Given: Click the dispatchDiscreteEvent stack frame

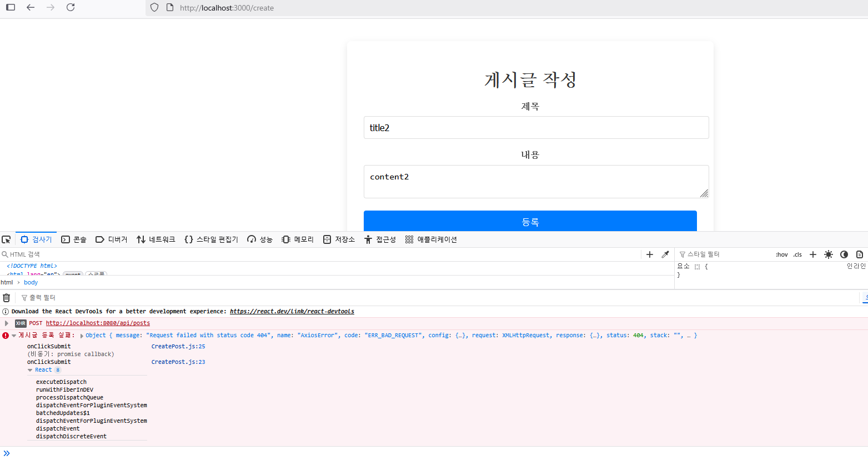Looking at the screenshot, I should point(71,436).
